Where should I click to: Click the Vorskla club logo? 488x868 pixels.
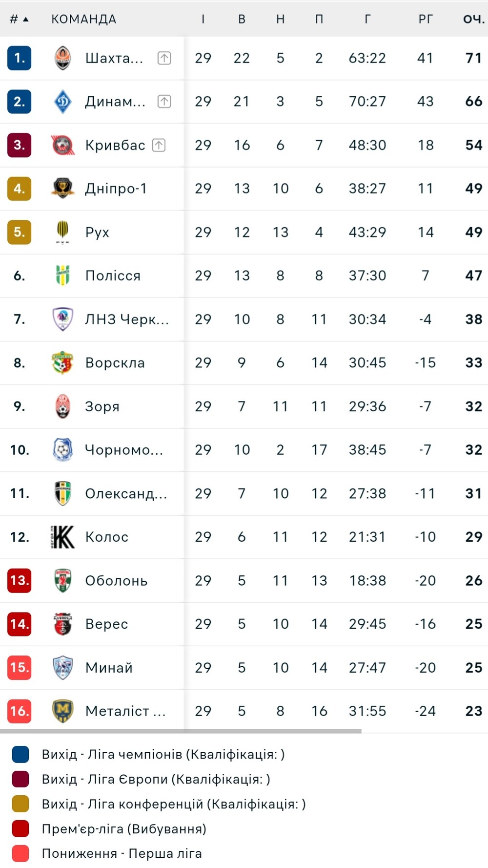(x=62, y=362)
